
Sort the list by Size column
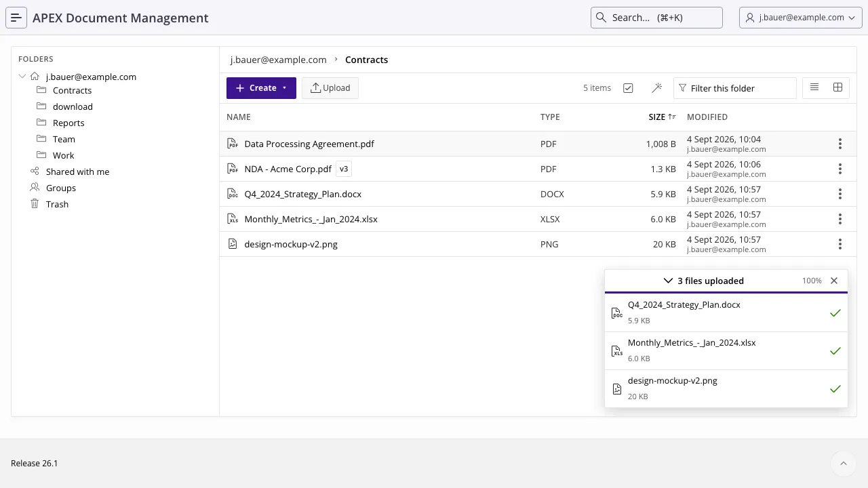click(662, 117)
